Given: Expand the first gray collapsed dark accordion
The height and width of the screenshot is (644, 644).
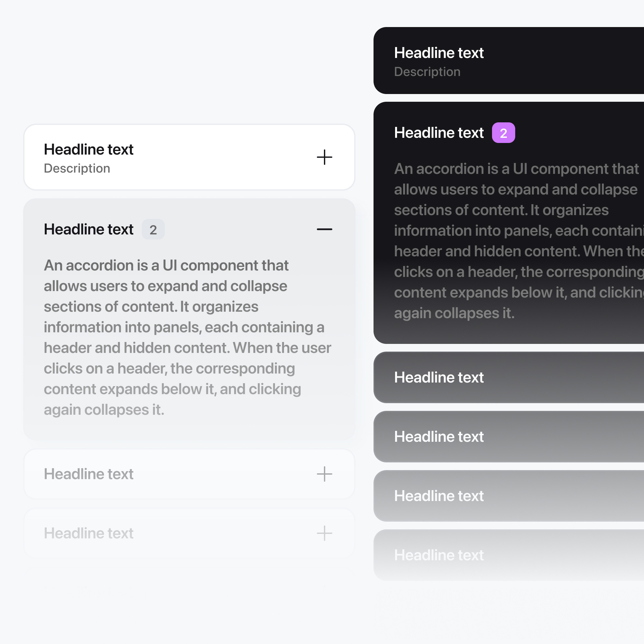Looking at the screenshot, I should [439, 377].
